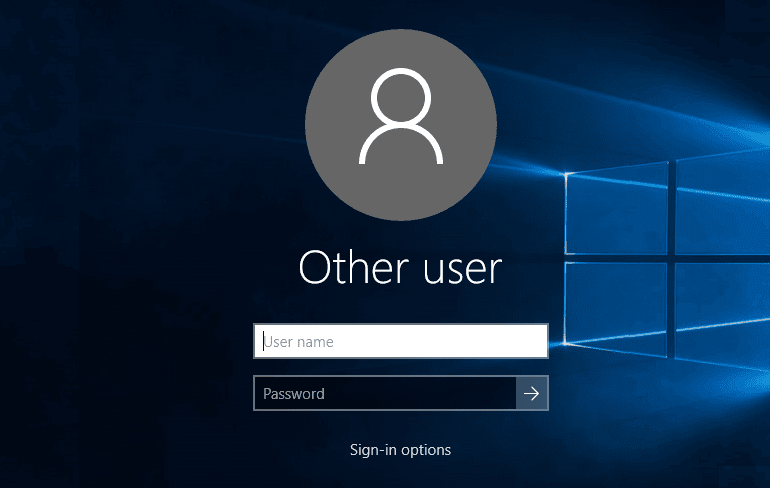Click the empty area of the Password box
Image resolution: width=770 pixels, height=488 pixels.
pyautogui.click(x=420, y=393)
